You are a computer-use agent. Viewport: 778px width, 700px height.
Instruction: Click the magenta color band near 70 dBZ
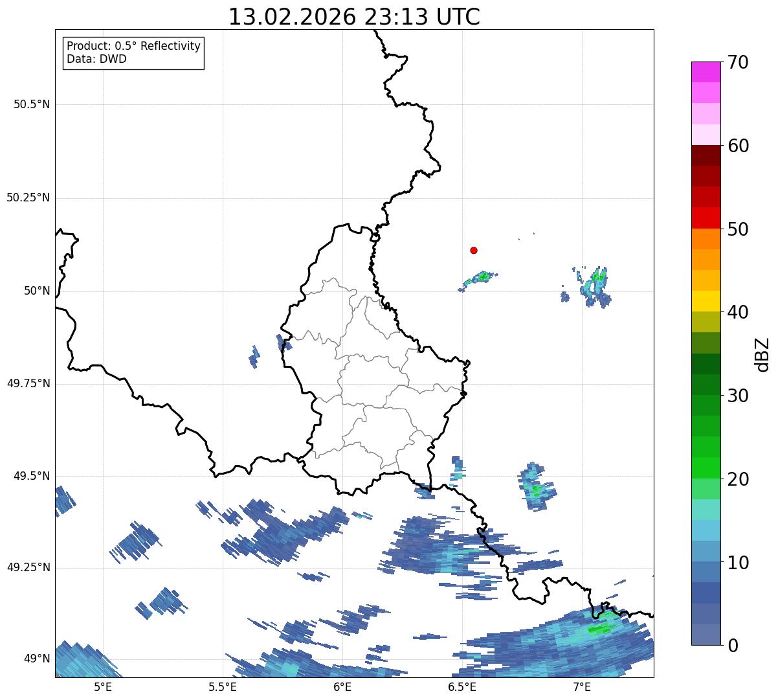tap(706, 72)
